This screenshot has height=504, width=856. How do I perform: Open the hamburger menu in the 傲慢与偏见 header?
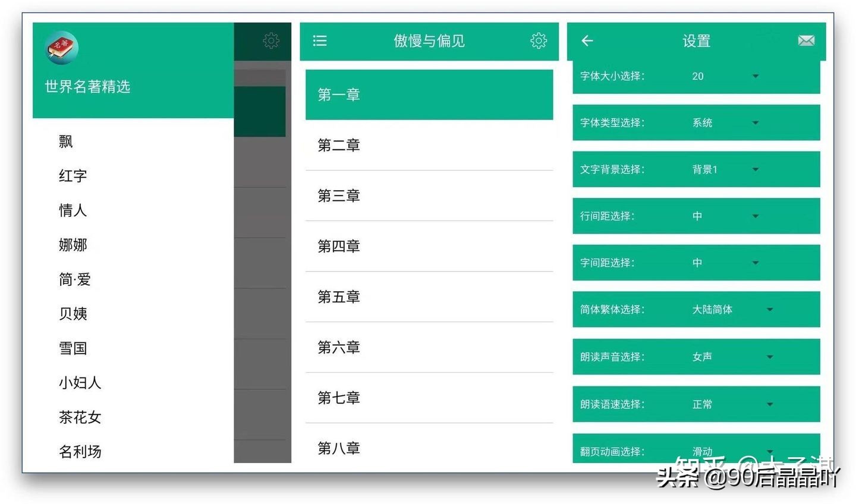coord(320,40)
